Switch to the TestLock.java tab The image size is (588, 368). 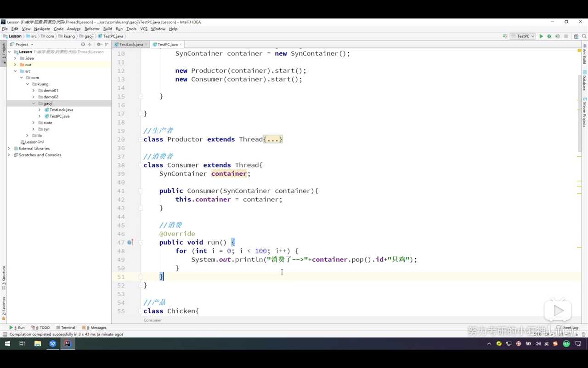click(x=131, y=45)
